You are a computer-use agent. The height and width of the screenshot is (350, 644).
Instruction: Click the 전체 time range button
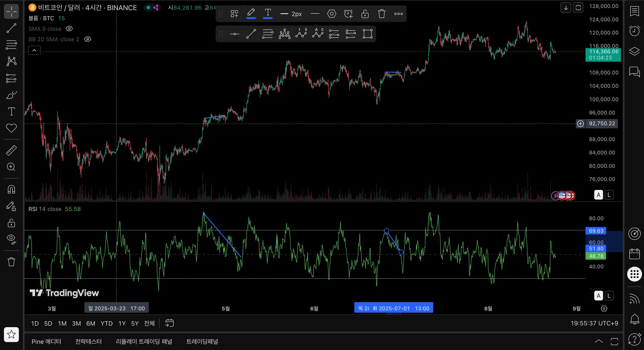(x=149, y=323)
